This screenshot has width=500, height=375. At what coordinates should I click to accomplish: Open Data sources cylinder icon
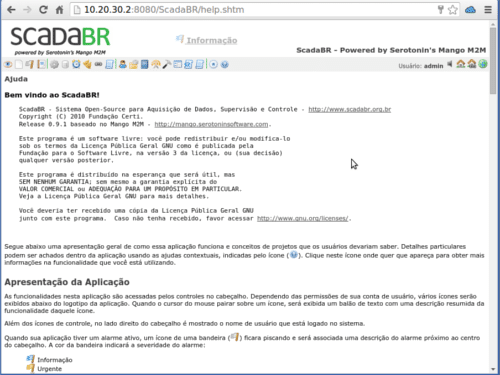click(x=65, y=64)
